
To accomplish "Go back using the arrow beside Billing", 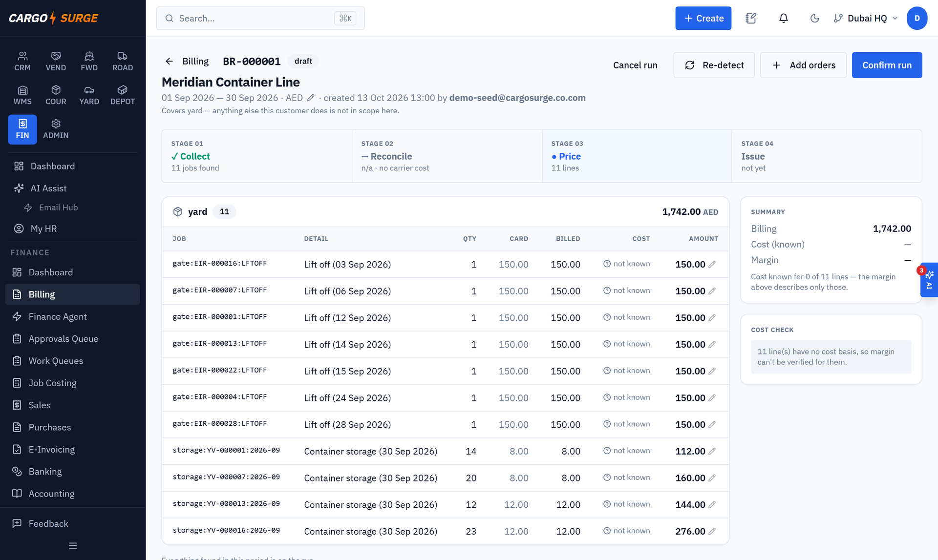I will (169, 61).
